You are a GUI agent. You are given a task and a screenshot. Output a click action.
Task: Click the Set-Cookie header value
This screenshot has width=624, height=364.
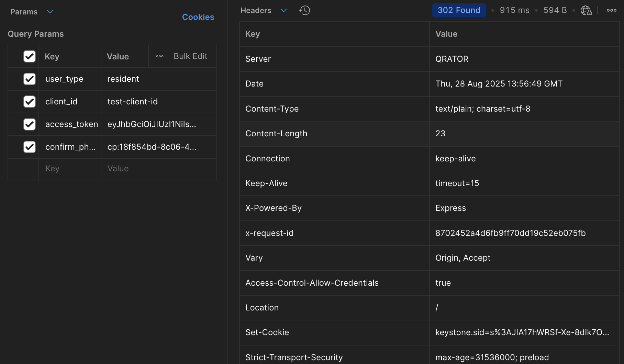(522, 332)
